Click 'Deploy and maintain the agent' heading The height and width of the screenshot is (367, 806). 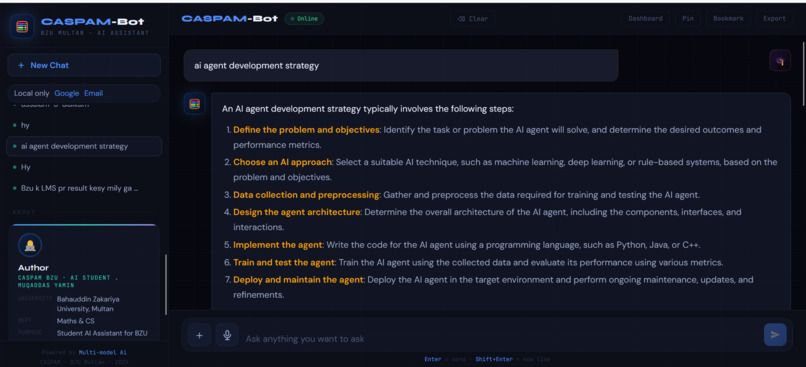tap(299, 280)
